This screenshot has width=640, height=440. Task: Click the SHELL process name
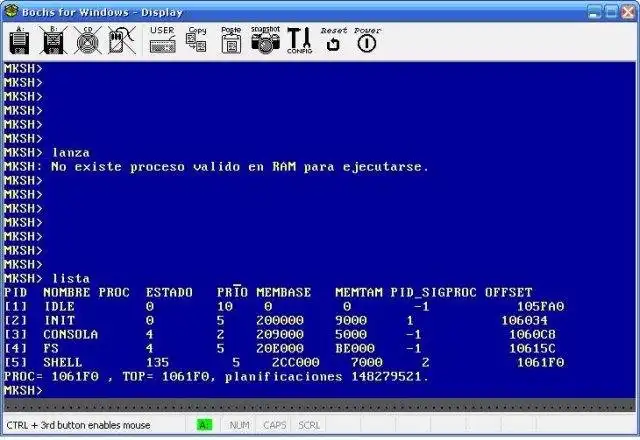[63, 362]
